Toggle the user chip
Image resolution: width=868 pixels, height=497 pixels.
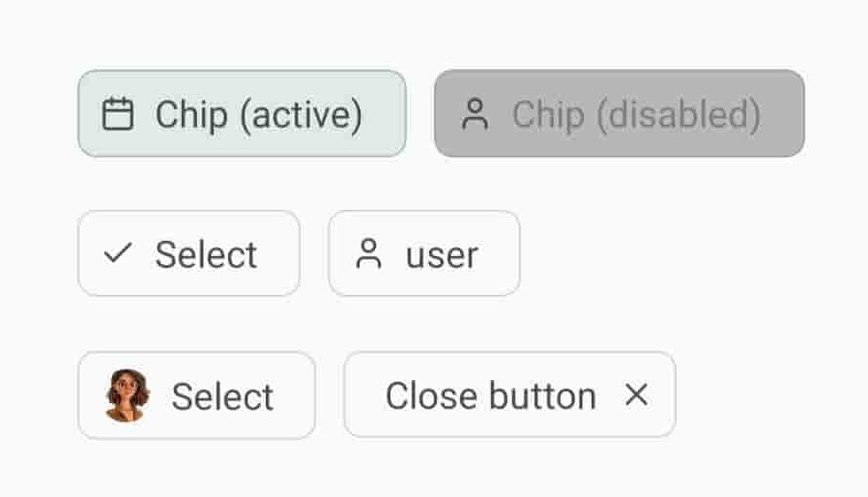424,253
